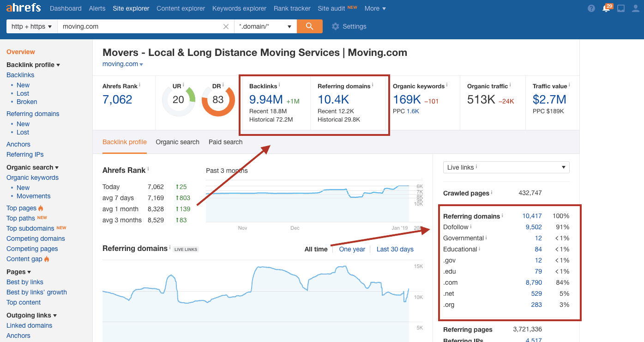This screenshot has height=342, width=644.
Task: Click the 10.4K referring domains value
Action: click(333, 99)
